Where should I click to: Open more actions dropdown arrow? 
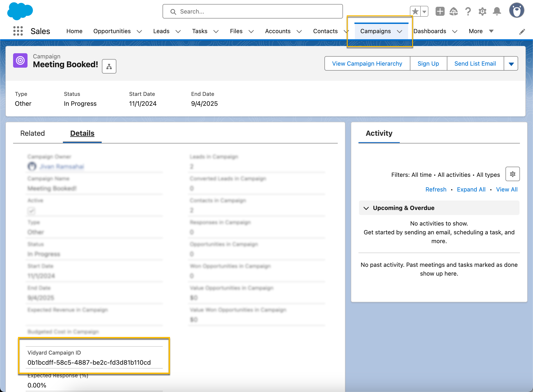[511, 64]
